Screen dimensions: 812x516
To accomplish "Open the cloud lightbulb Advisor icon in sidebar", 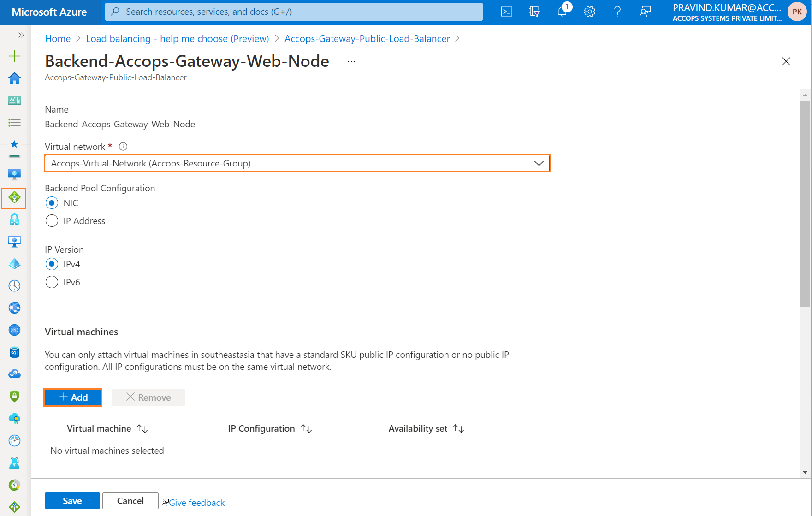I will (x=14, y=419).
